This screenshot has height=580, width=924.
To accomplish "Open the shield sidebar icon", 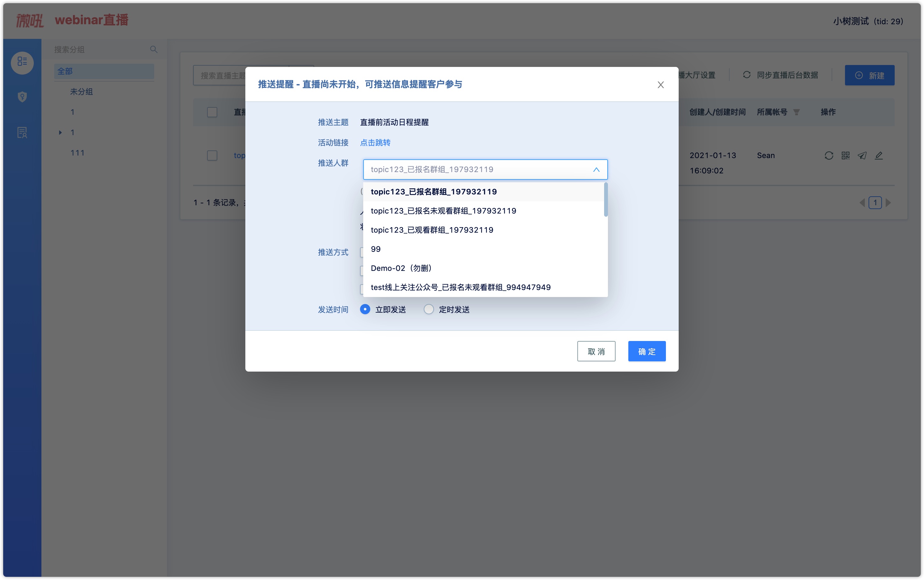I will click(x=22, y=97).
